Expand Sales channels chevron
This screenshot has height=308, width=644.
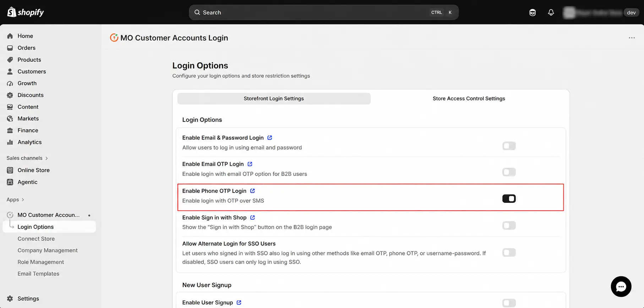coord(47,158)
